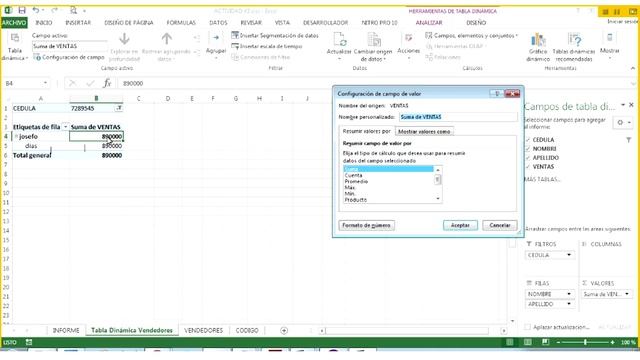This screenshot has height=360, width=640.
Task: Click Insertar escala de tiempo
Action: [x=267, y=46]
